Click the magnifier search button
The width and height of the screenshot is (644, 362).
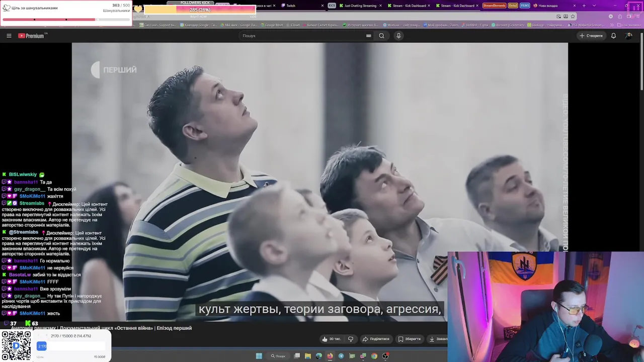point(381,36)
